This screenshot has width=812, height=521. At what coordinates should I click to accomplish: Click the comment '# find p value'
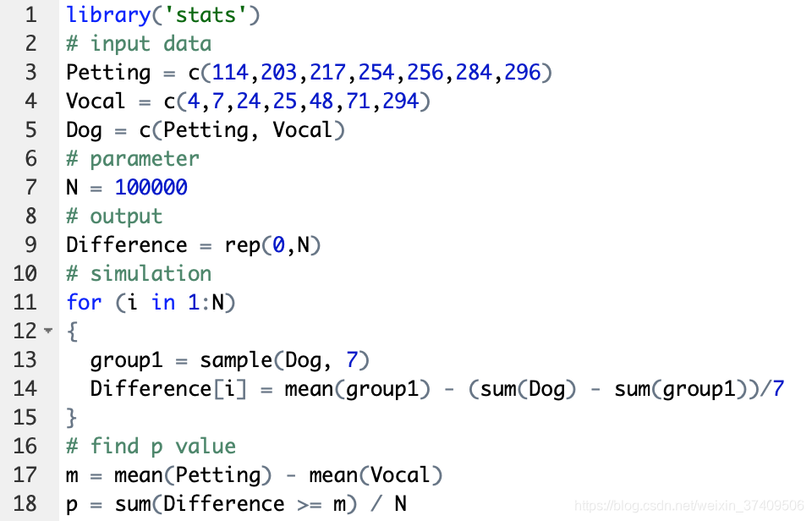(x=151, y=447)
